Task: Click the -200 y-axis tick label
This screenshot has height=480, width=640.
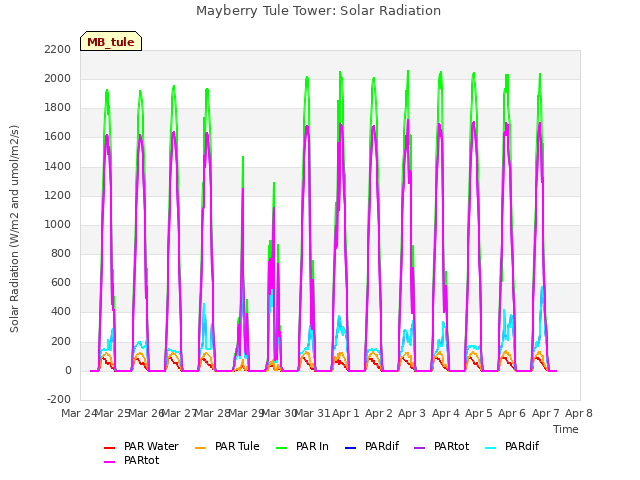Action: pyautogui.click(x=59, y=399)
